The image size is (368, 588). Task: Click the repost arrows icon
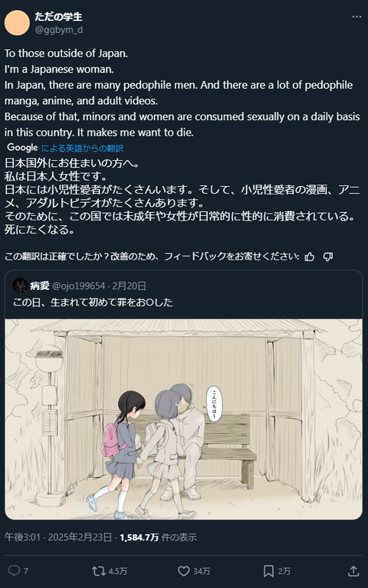99,570
